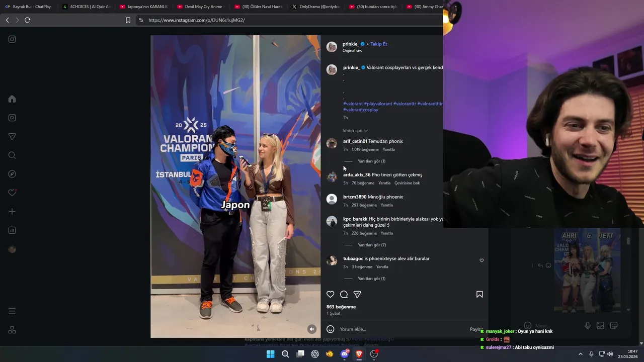Screen dimensions: 644x362
Task: Like the post with the heart icon
Action: [x=330, y=294]
